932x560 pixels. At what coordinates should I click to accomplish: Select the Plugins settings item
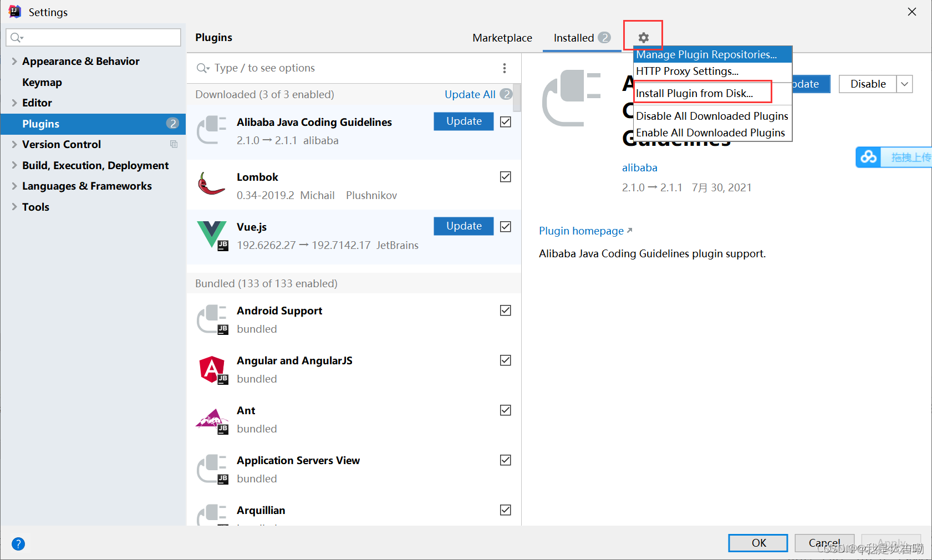[x=93, y=124]
